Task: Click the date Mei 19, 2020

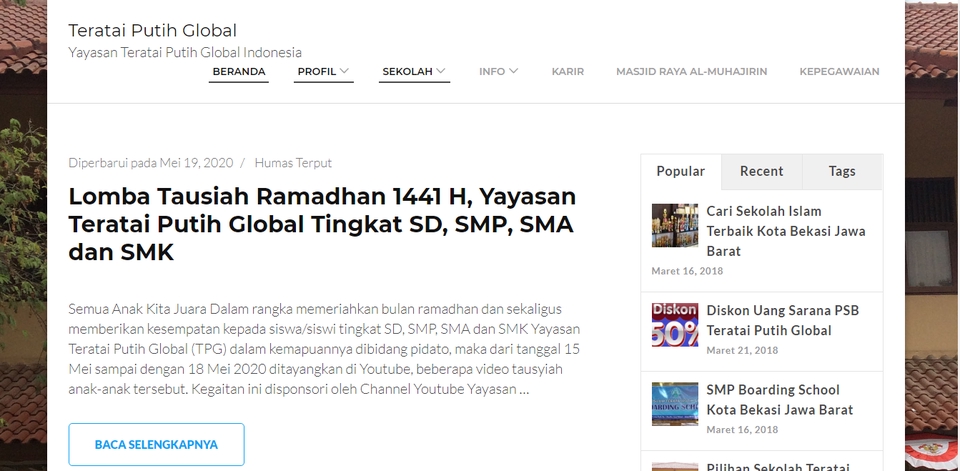Action: (196, 163)
